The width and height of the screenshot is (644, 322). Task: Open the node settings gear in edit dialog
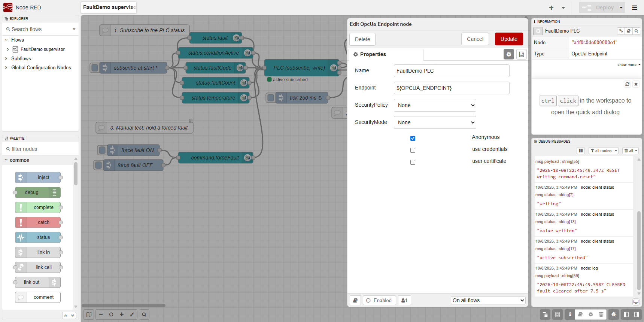pos(509,54)
